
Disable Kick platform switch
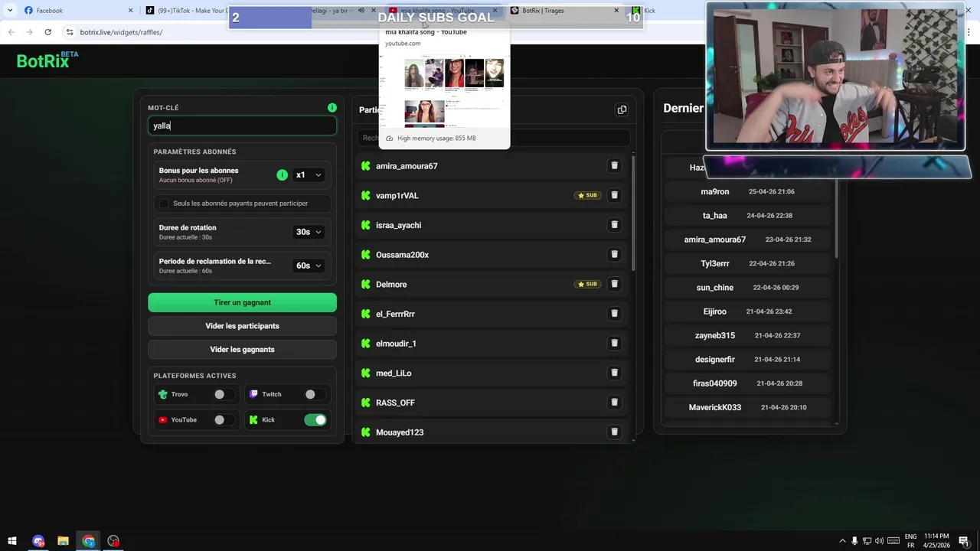(x=315, y=419)
